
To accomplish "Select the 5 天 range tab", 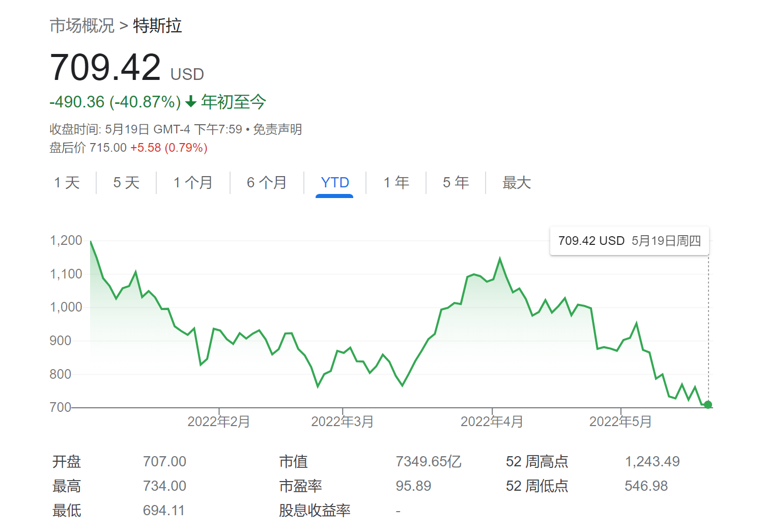I will click(126, 182).
